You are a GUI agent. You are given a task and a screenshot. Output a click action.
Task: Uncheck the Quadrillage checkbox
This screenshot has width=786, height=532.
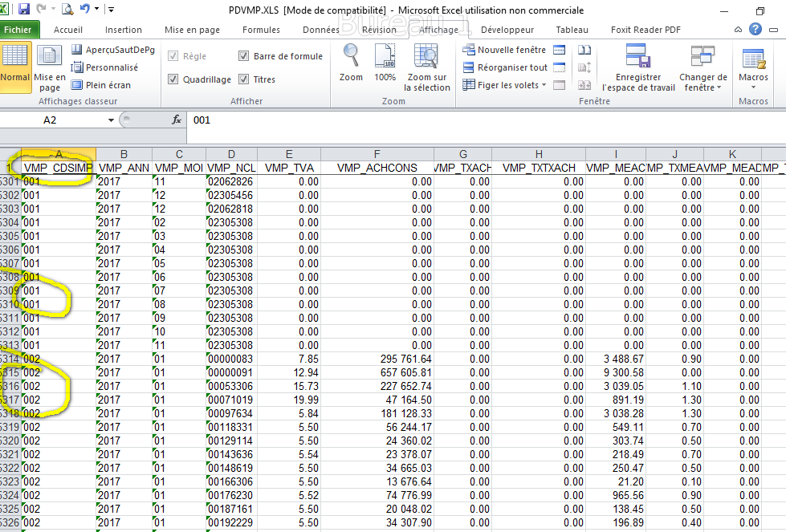point(173,79)
